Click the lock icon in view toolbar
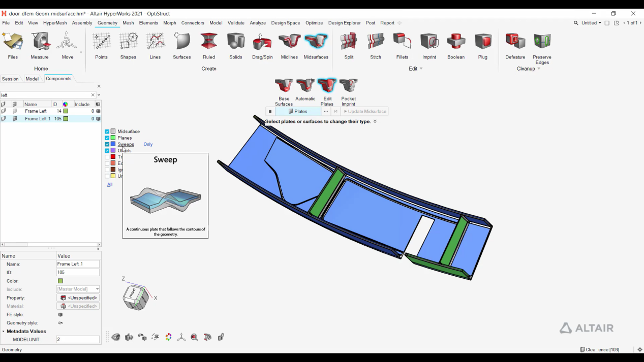This screenshot has height=362, width=644. coord(221,337)
